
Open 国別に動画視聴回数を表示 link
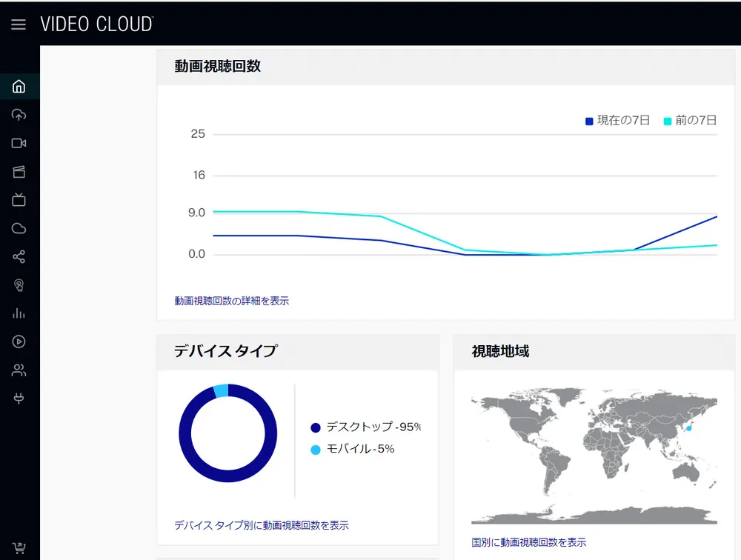click(x=528, y=541)
